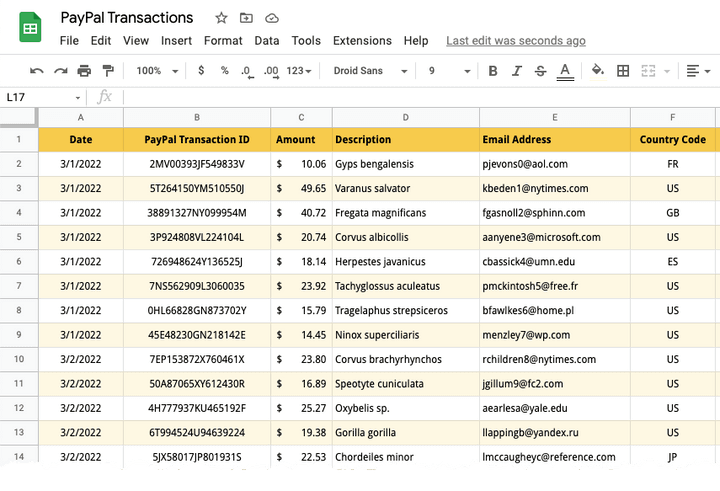Select column C header

(301, 118)
